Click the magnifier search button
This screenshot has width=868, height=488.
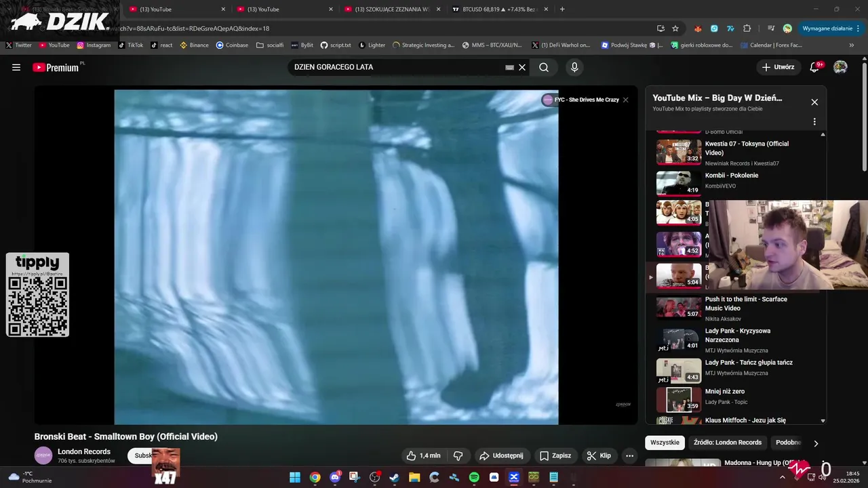(x=544, y=67)
